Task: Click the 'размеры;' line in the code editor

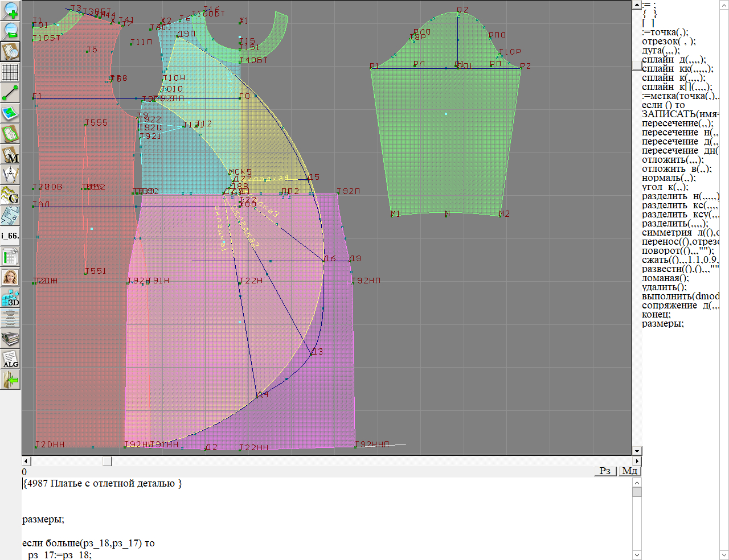Action: pos(43,520)
